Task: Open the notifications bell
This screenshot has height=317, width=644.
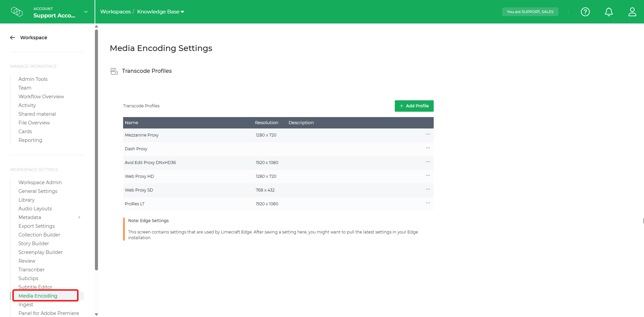Action: (609, 12)
